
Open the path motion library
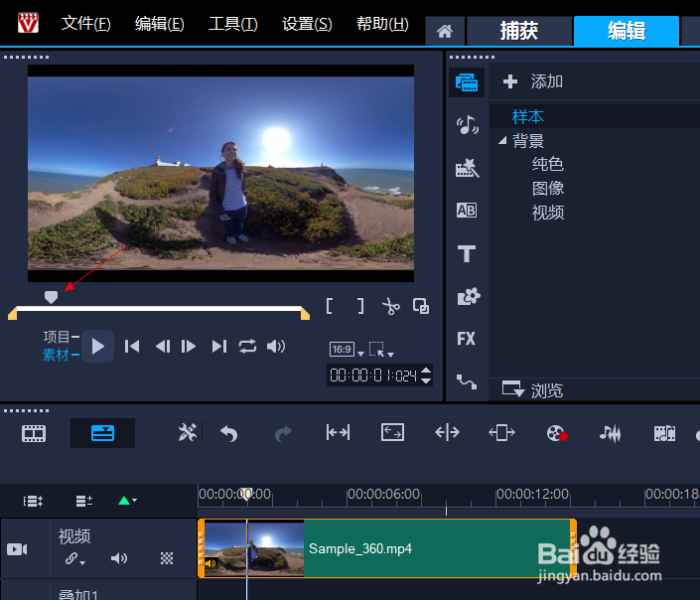(467, 381)
